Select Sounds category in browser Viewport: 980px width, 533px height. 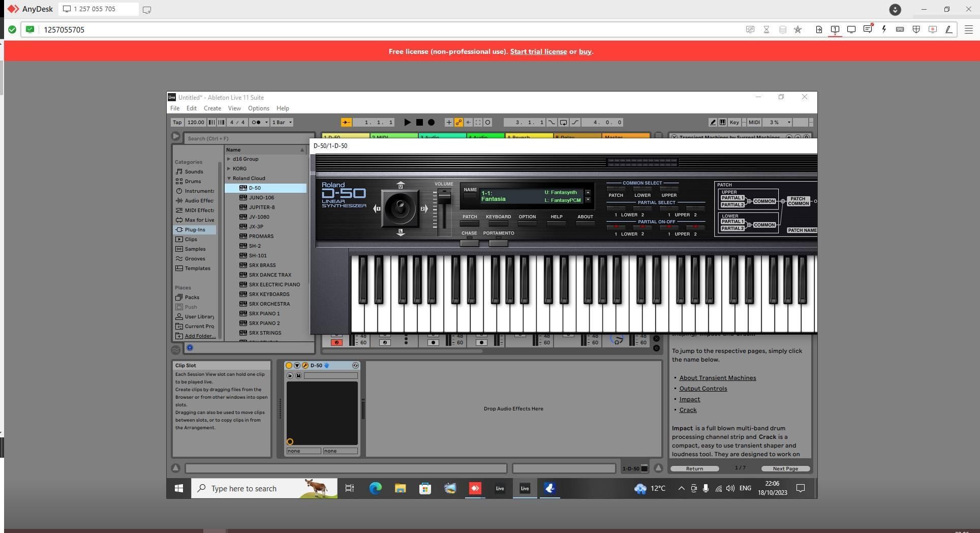point(194,172)
